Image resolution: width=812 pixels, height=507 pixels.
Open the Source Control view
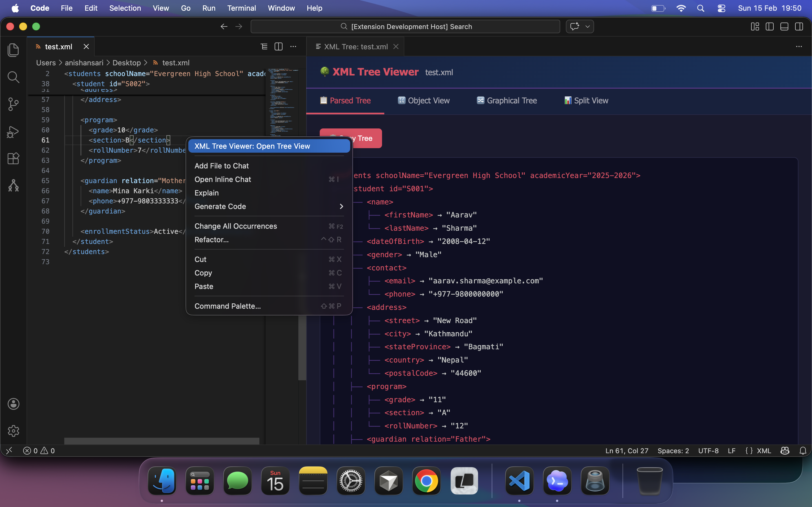coord(13,104)
